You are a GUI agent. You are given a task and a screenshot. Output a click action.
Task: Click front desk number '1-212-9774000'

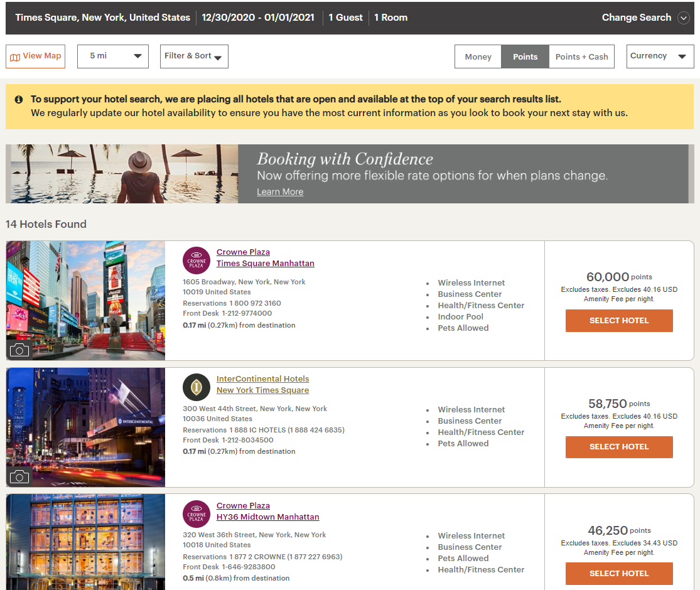coord(247,314)
